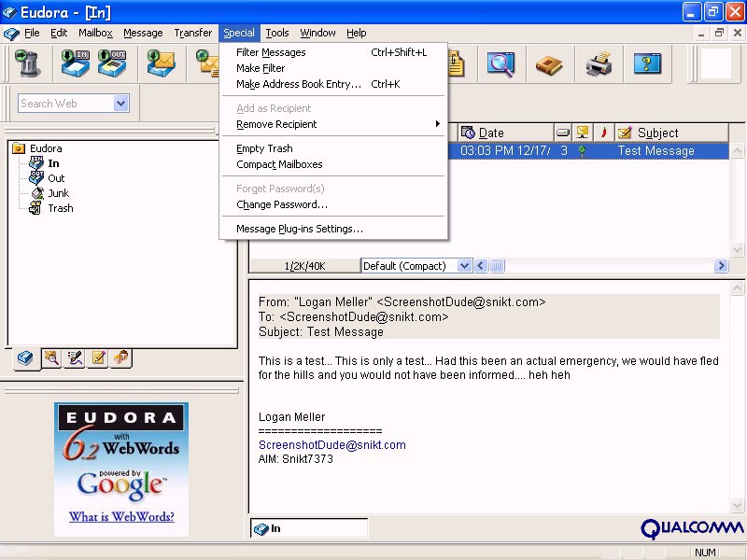747x560 pixels.
Task: Open the Help menu
Action: tap(357, 33)
